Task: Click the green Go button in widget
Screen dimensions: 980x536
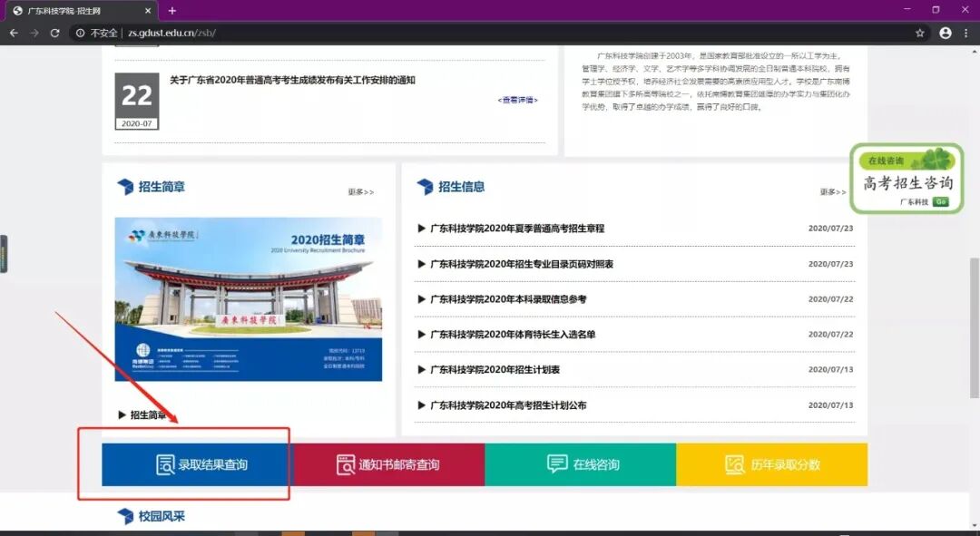Action: click(941, 201)
